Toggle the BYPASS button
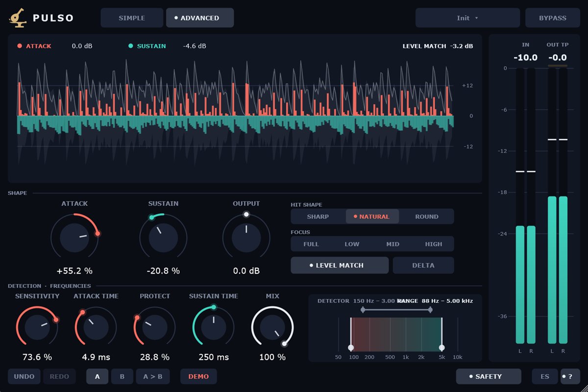588x392 pixels. [x=553, y=18]
